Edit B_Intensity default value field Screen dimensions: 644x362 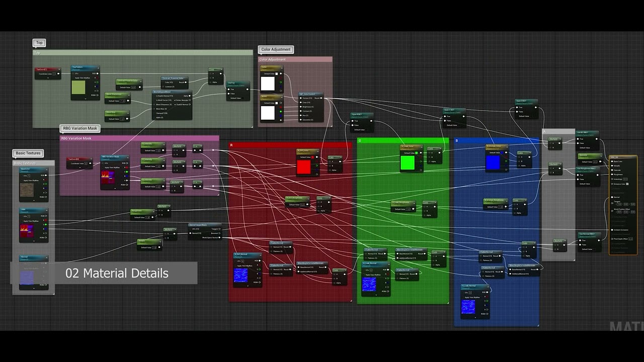[158, 187]
